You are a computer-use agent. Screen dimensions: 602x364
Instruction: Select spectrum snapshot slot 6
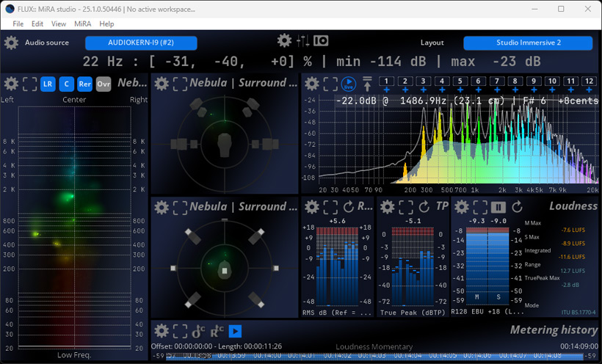pyautogui.click(x=479, y=81)
